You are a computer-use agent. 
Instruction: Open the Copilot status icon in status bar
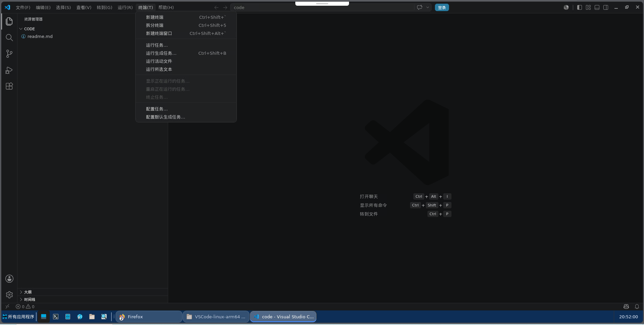tap(626, 307)
